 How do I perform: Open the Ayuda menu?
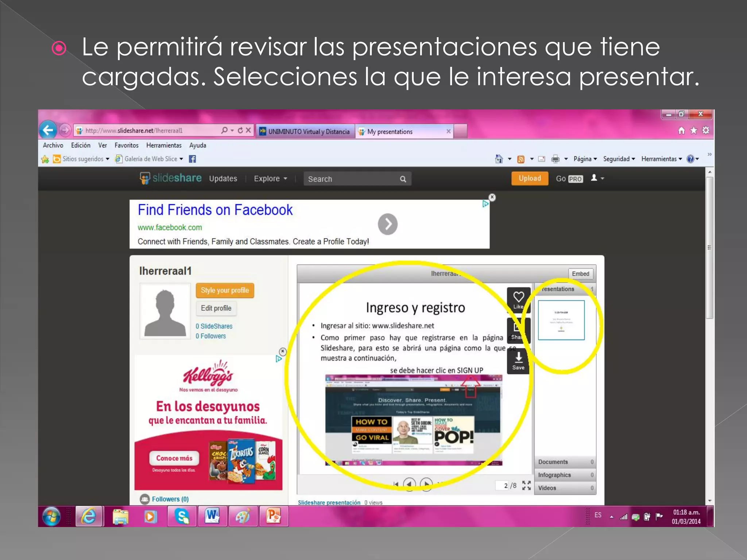198,145
